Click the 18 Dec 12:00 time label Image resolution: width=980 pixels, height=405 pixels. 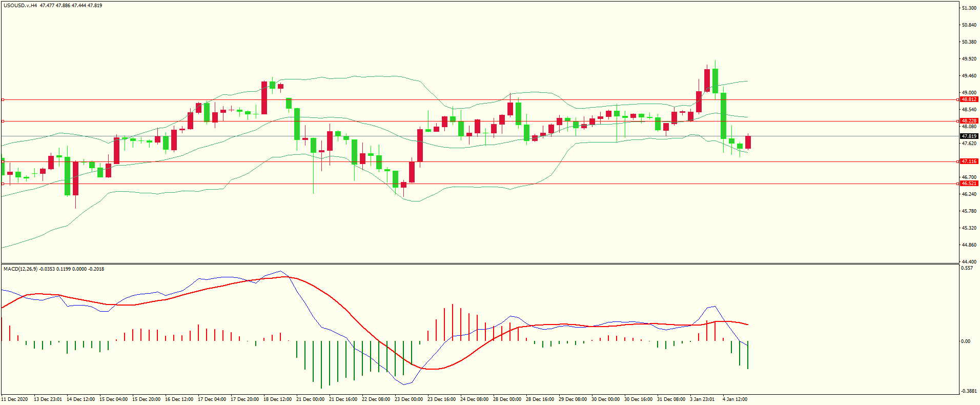(277, 399)
